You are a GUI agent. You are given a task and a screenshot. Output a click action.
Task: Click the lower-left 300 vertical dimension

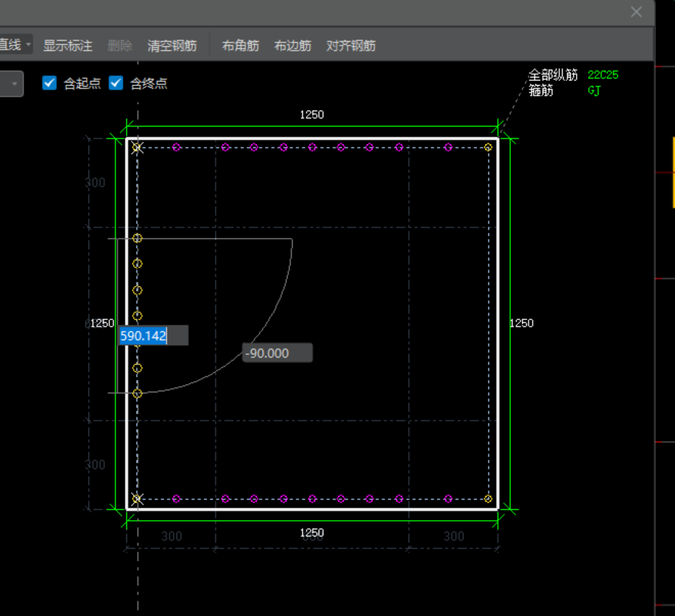click(x=95, y=465)
